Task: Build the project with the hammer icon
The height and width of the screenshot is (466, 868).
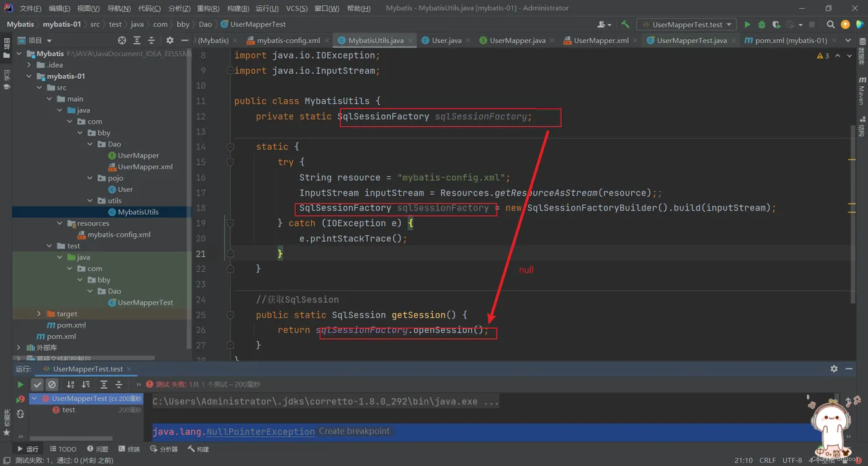Action: pos(625,24)
